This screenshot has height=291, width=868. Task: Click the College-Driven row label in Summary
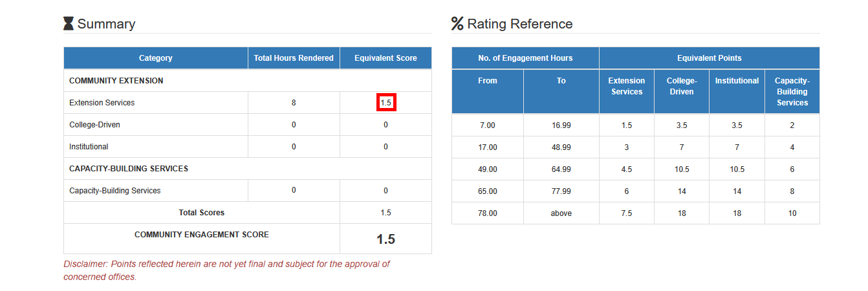pyautogui.click(x=94, y=125)
